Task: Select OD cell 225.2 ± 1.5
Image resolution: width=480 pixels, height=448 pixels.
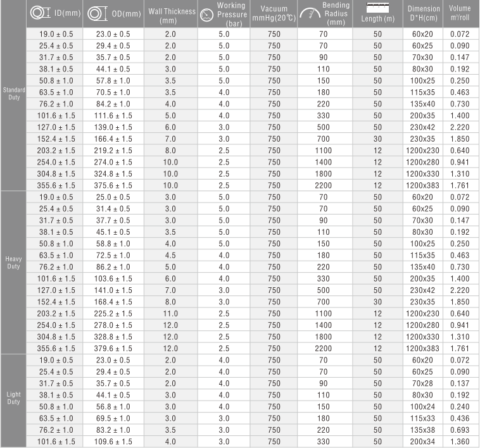Action: [x=113, y=313]
